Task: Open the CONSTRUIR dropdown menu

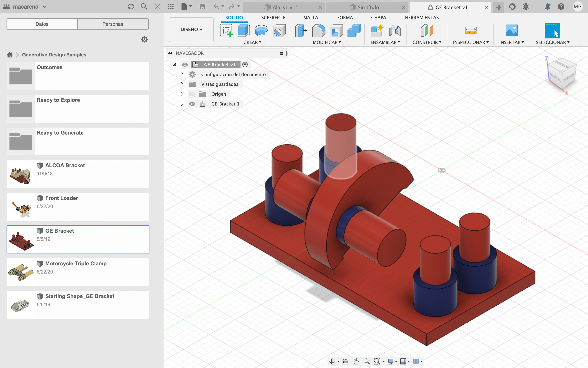Action: click(427, 42)
